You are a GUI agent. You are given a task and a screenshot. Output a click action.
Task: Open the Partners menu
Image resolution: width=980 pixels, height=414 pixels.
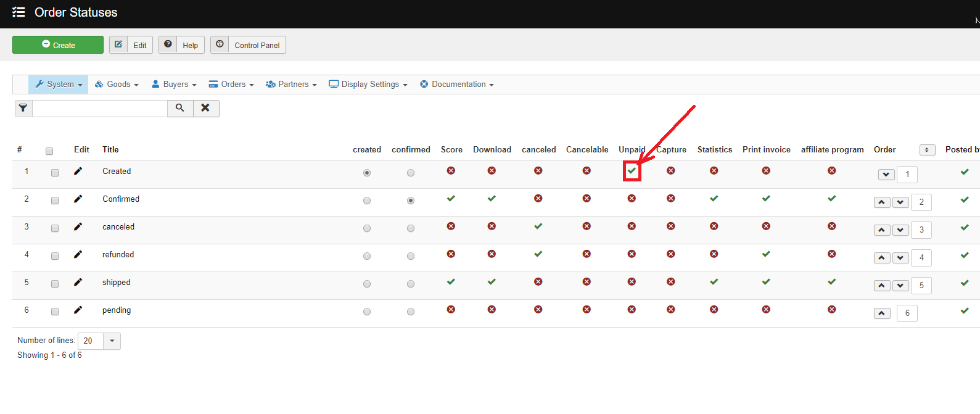pyautogui.click(x=291, y=85)
